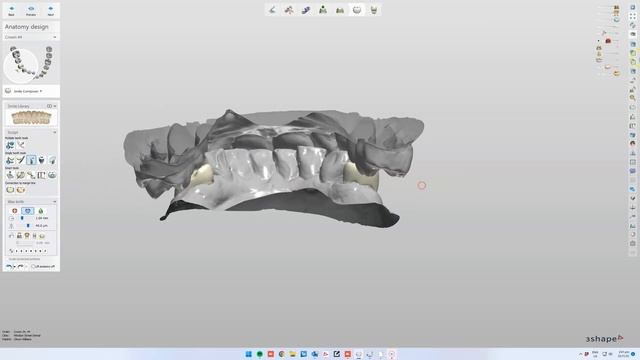Viewport: 640px width, 360px height.
Task: Select the last single tooth tool
Action: pos(52,160)
